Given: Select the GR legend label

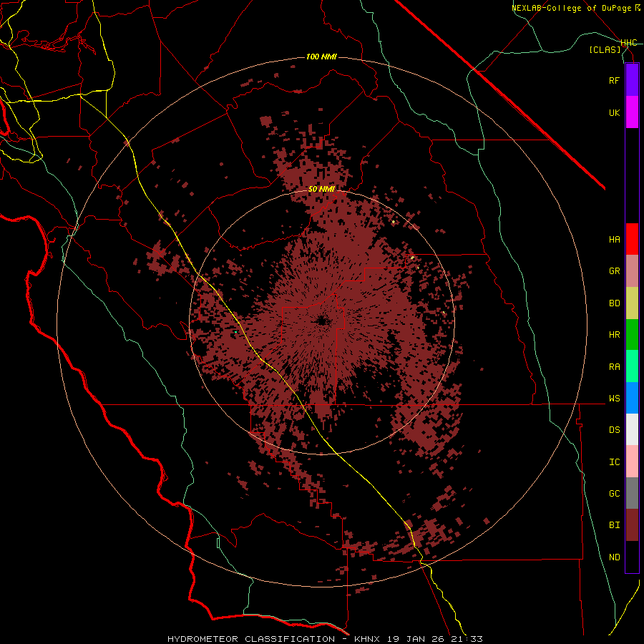Looking at the screenshot, I should click(614, 271).
